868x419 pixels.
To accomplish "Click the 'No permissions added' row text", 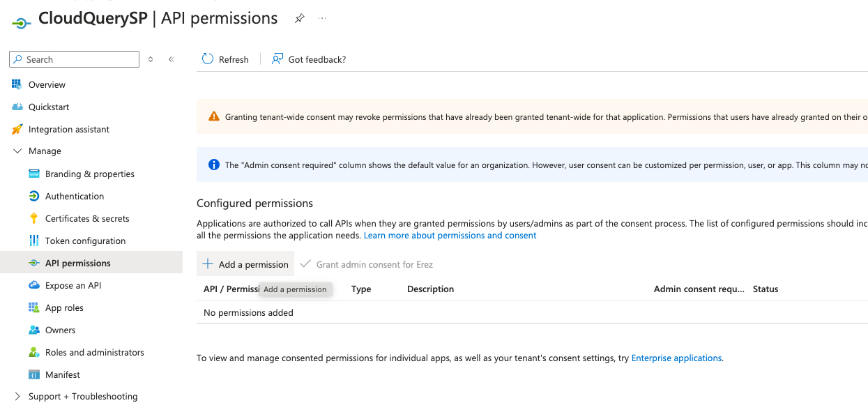I will pos(248,312).
